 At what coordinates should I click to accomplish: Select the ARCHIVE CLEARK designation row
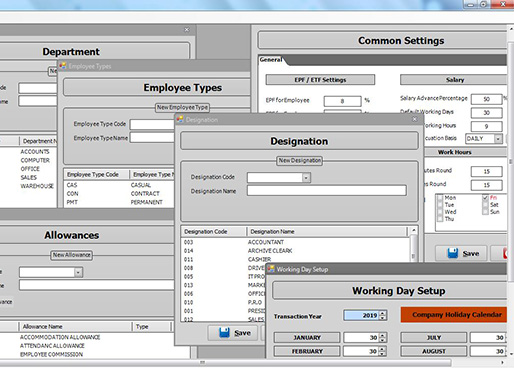tap(295, 251)
